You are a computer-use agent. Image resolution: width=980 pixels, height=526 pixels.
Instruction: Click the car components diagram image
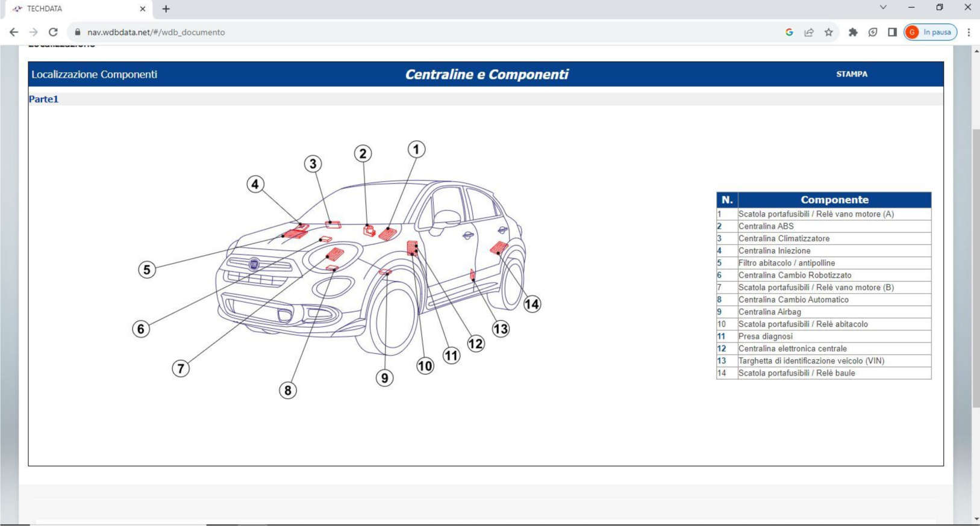pos(337,270)
